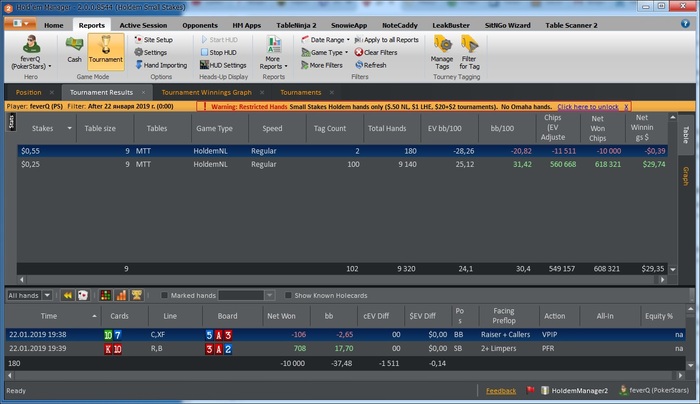Screen dimensions: 700x404
Task: Click the red flag status icon
Action: pos(530,391)
